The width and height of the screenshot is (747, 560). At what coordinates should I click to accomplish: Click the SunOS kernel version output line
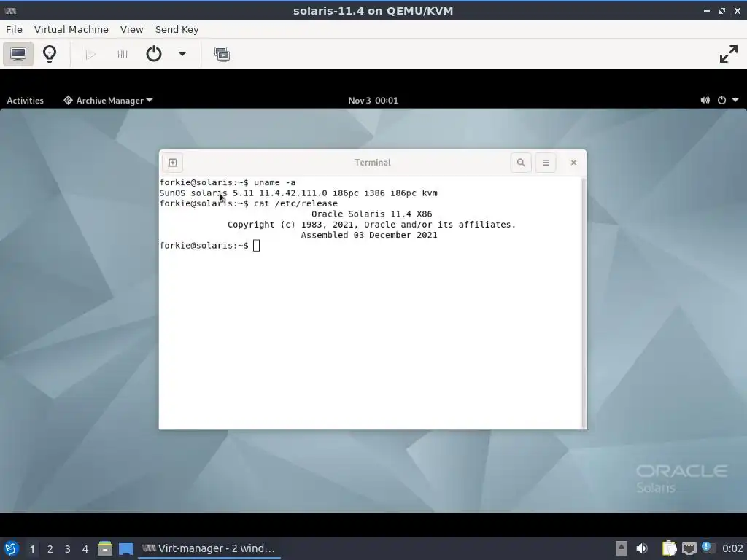(x=298, y=192)
